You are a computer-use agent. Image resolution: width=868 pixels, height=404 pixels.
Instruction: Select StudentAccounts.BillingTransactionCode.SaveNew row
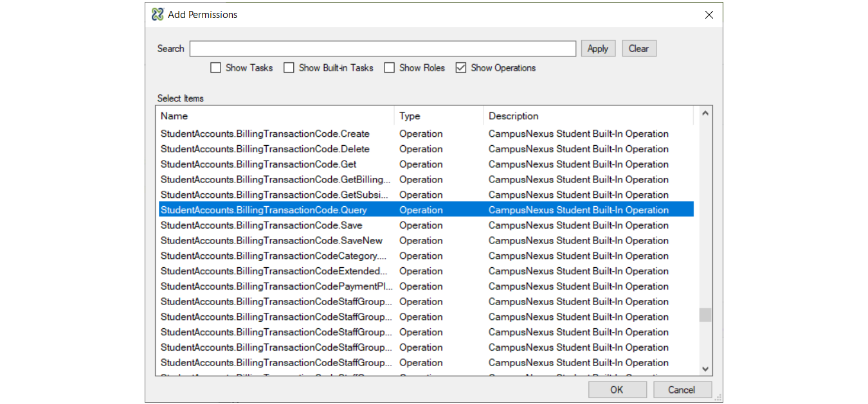click(x=426, y=240)
